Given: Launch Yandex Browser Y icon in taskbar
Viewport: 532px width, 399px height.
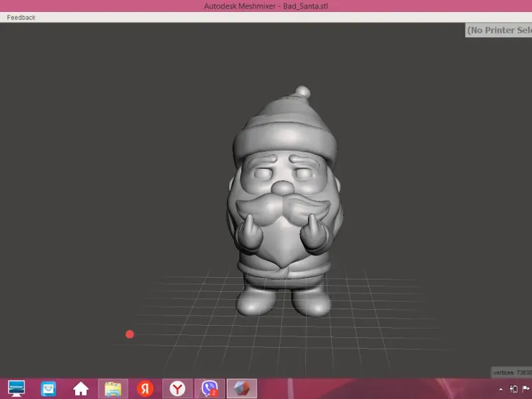Looking at the screenshot, I should point(178,389).
